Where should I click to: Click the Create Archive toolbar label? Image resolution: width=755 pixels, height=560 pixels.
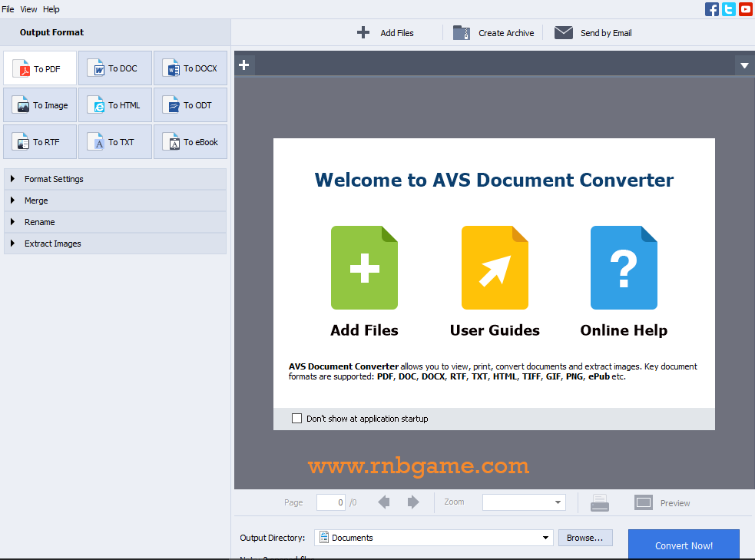506,33
